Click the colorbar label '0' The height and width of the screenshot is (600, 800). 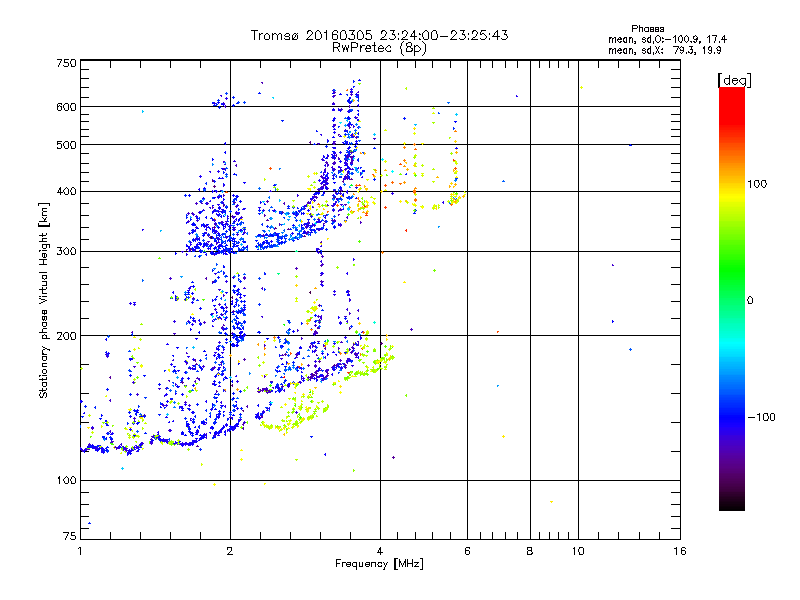pyautogui.click(x=750, y=300)
